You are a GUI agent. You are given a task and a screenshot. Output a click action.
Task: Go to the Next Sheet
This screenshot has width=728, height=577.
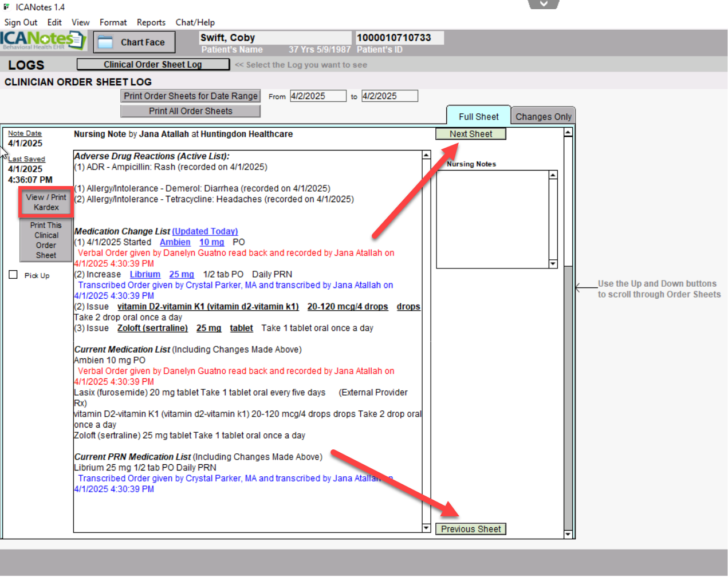tap(470, 134)
